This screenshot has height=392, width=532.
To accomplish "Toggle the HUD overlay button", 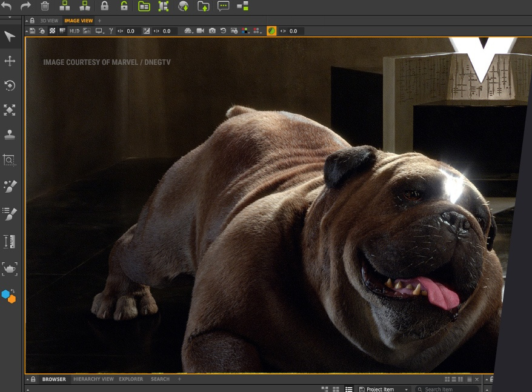I will tap(74, 31).
